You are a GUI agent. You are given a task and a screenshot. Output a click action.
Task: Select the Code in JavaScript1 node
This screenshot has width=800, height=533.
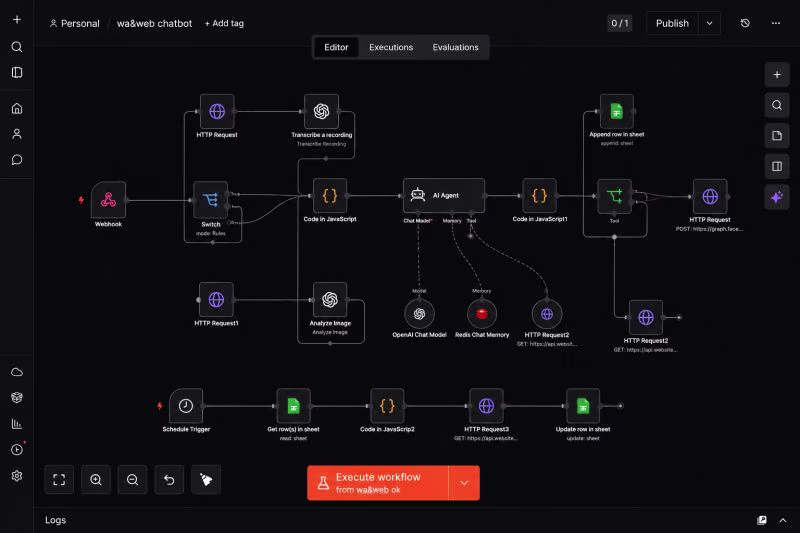pos(539,195)
